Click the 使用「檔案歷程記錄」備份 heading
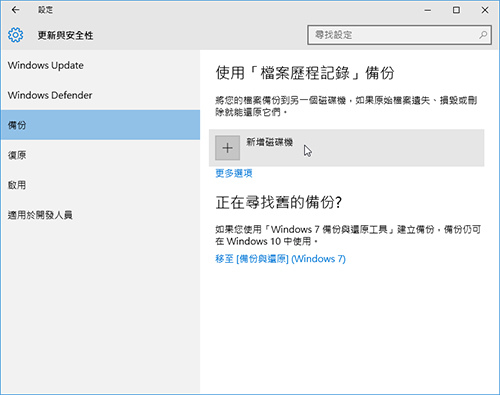 point(305,73)
